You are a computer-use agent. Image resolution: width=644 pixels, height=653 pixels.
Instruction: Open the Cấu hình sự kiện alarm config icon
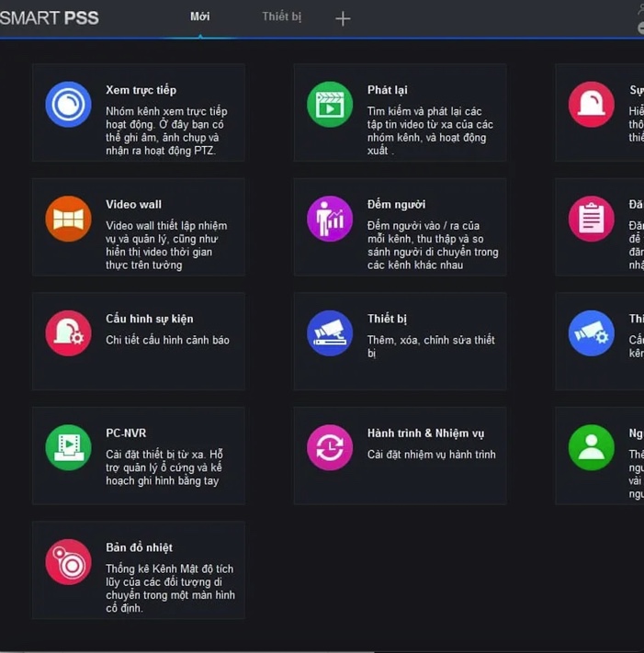click(68, 333)
